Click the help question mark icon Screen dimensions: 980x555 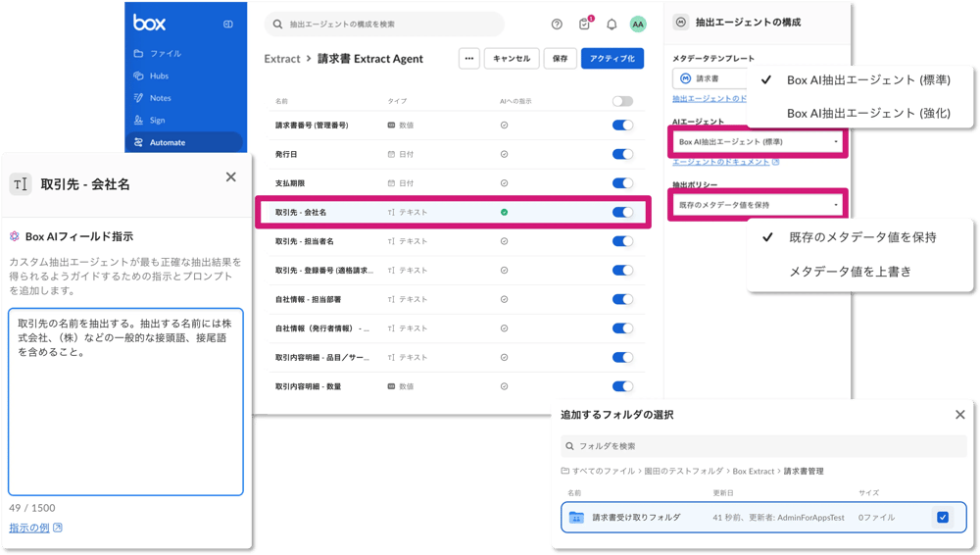coord(557,25)
